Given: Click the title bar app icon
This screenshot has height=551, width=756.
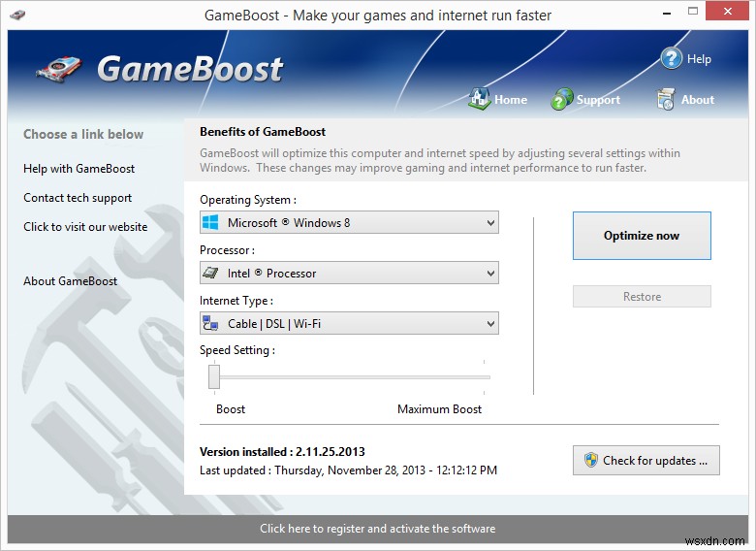Looking at the screenshot, I should (17, 15).
